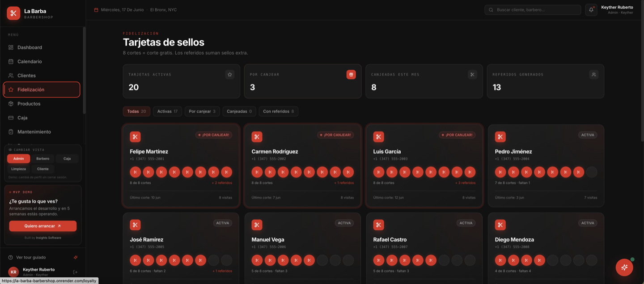Click the La Barba scissors logo
This screenshot has width=644, height=284.
click(13, 13)
